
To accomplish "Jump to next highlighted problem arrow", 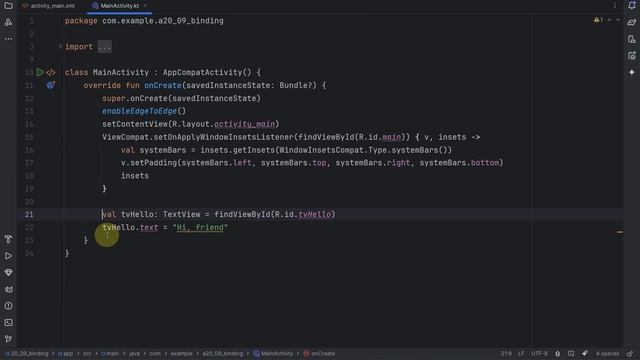I will (x=618, y=20).
